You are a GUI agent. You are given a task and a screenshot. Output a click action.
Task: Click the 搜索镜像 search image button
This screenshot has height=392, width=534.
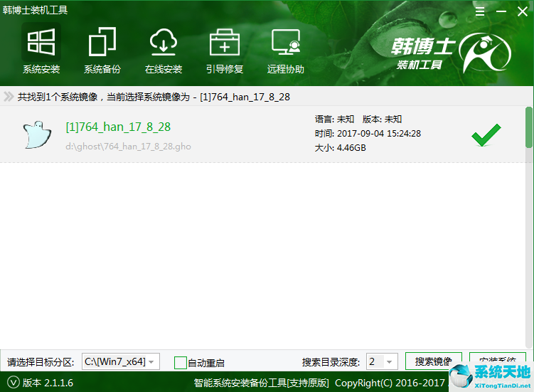(x=434, y=361)
